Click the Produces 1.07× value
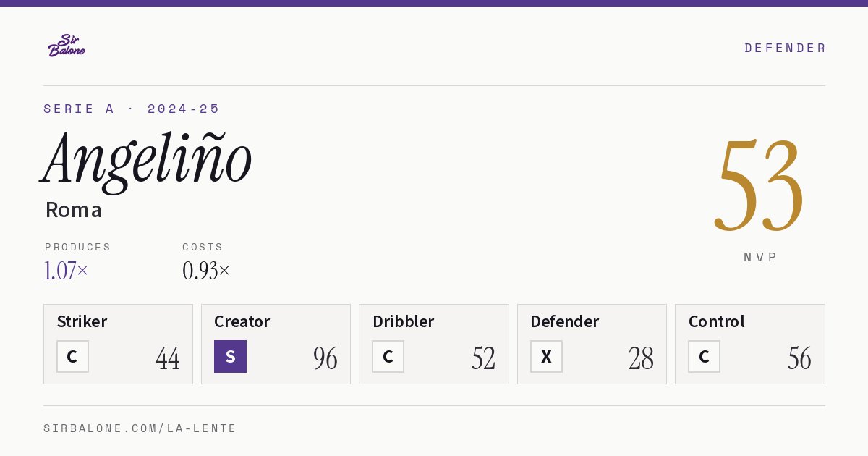Image resolution: width=868 pixels, height=456 pixels. point(66,271)
